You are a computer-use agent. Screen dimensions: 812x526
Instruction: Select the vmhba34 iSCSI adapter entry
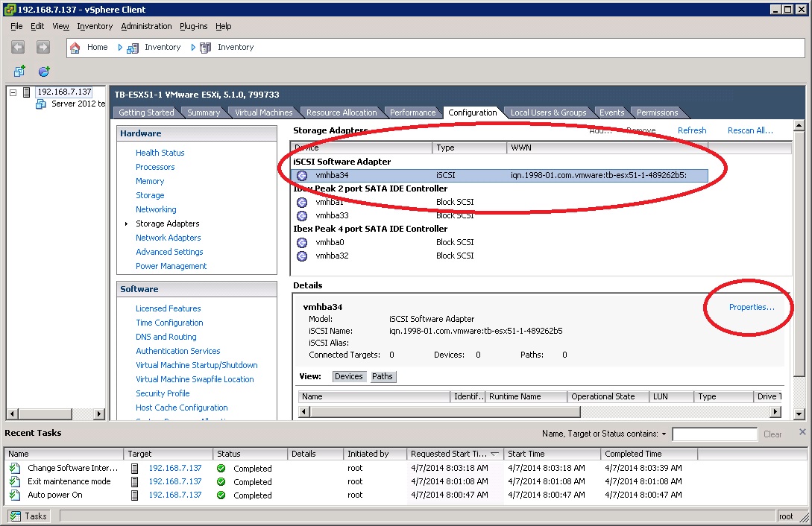[x=336, y=175]
